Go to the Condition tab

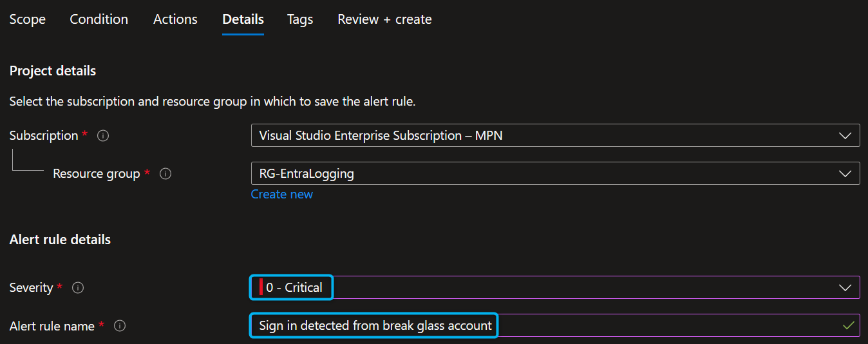[99, 19]
